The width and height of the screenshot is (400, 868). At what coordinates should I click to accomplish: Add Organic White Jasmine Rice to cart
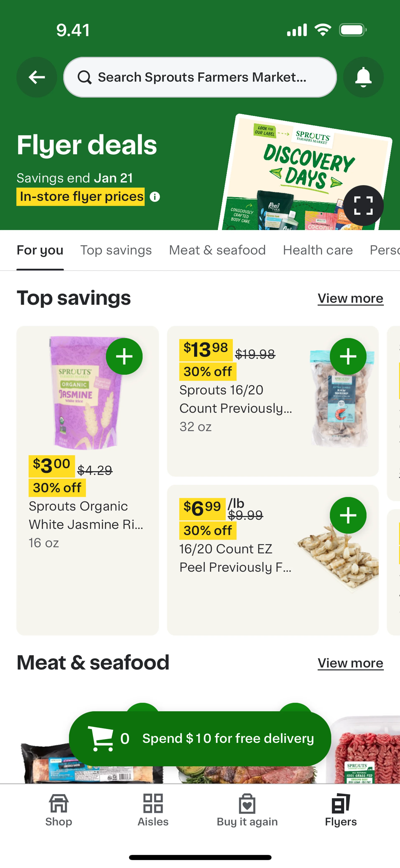[x=124, y=356]
